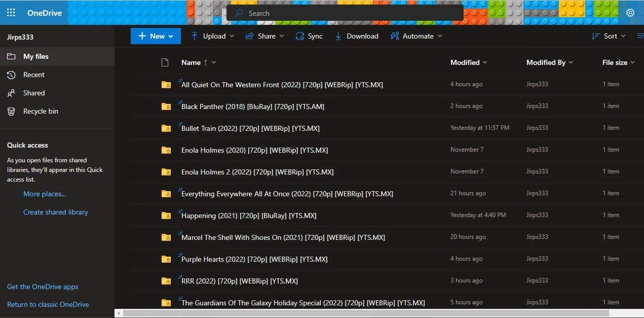The width and height of the screenshot is (644, 318).
Task: Click the folder icon for Enola Holmes 2
Action: coord(166,172)
